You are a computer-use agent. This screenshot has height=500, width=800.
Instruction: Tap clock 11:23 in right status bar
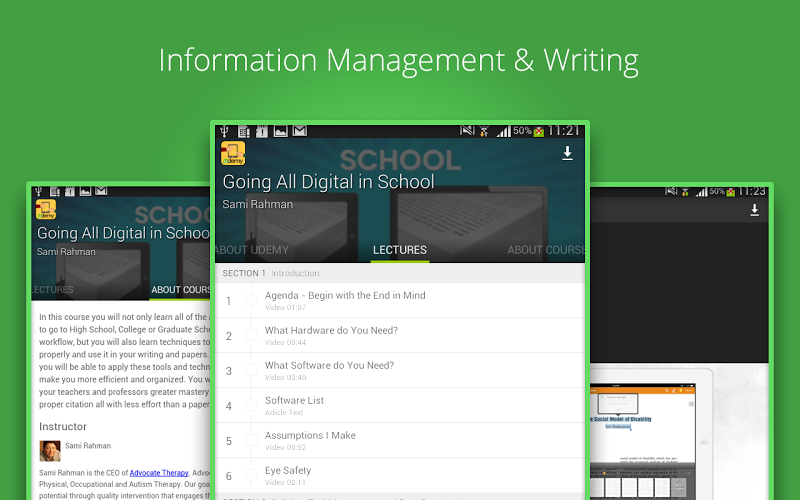click(x=751, y=191)
